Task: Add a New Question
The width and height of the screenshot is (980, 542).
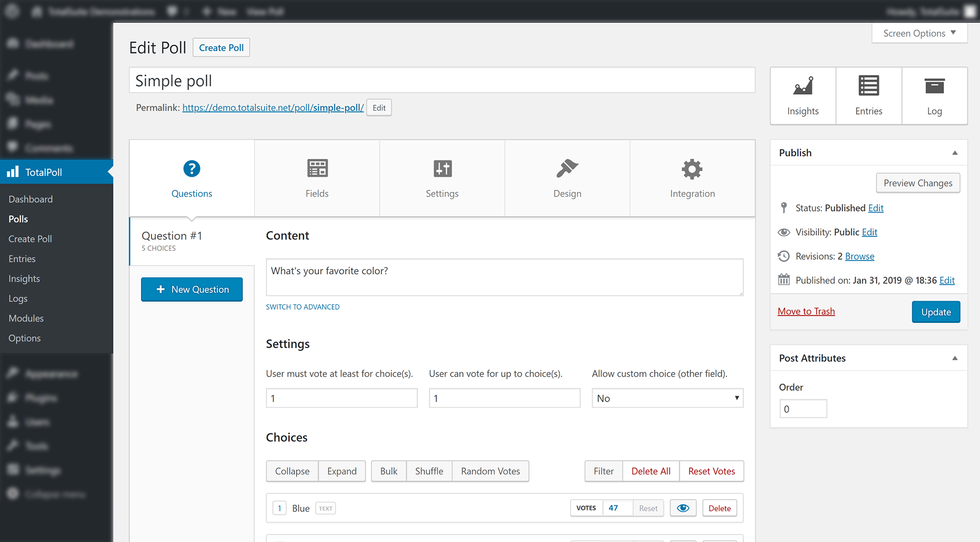Action: tap(192, 290)
